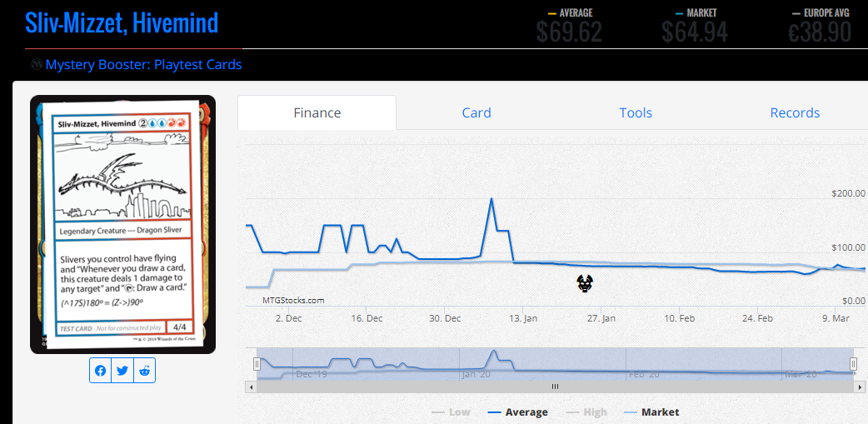
Task: Click the Jan '20 navigator label
Action: (x=476, y=374)
